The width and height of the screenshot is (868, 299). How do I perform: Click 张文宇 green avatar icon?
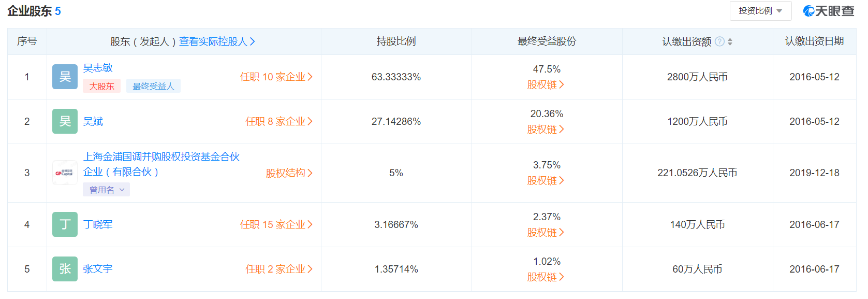pyautogui.click(x=65, y=269)
